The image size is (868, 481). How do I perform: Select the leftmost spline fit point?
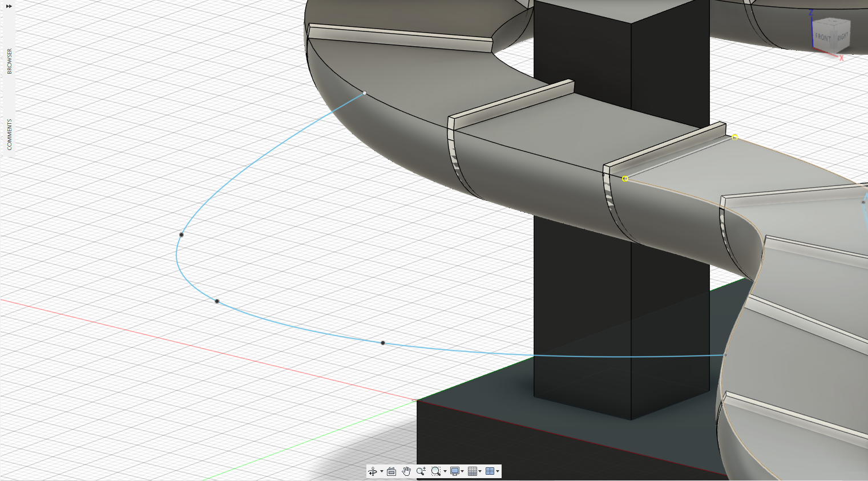[181, 235]
